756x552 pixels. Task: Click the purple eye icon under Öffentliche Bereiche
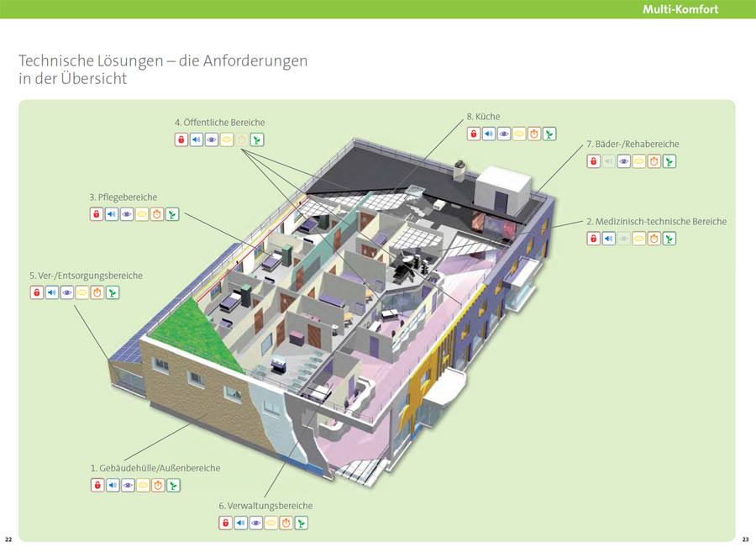pos(212,139)
